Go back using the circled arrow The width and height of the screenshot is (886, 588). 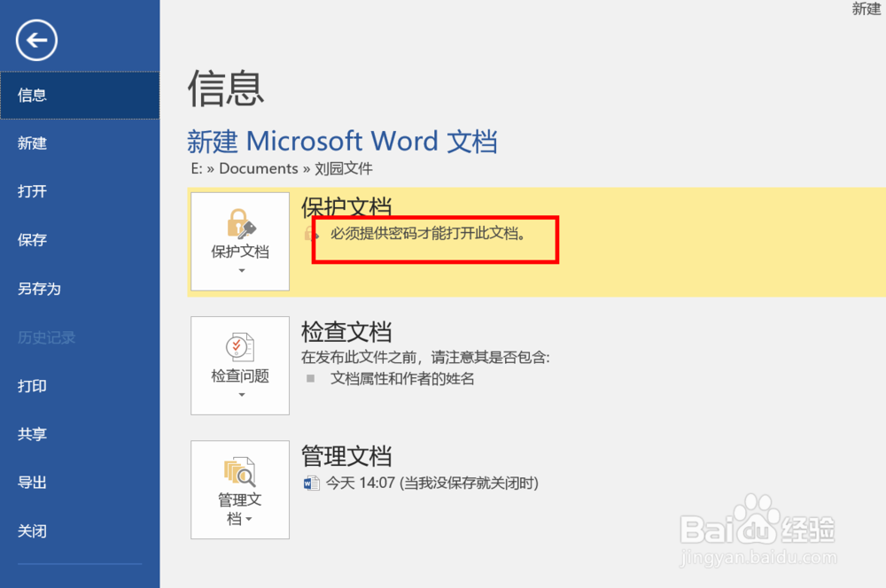pos(36,40)
